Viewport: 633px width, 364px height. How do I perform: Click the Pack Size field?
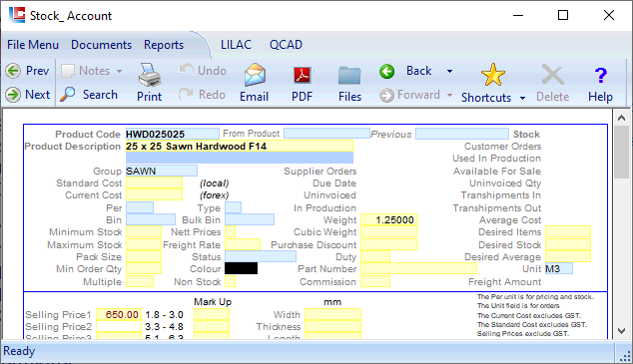tap(144, 256)
